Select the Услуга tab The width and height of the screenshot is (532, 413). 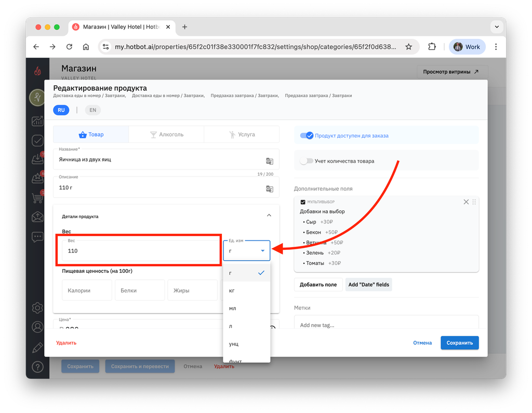click(x=242, y=135)
